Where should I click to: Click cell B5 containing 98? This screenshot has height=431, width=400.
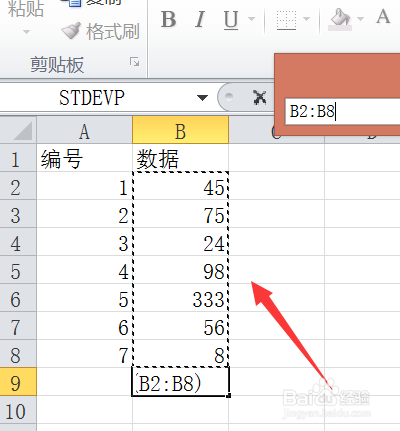180,270
